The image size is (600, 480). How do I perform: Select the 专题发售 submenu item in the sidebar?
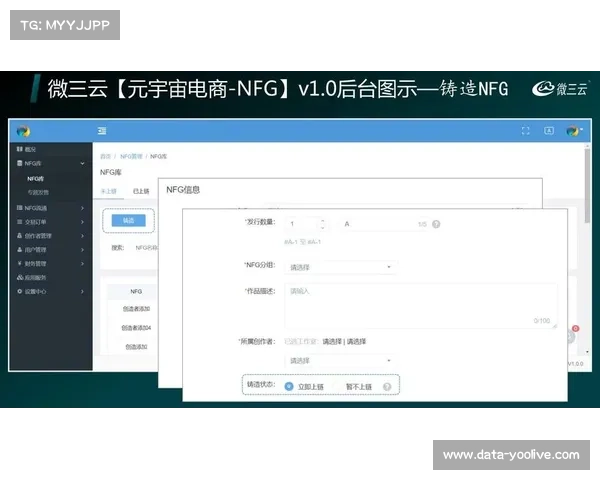click(38, 193)
